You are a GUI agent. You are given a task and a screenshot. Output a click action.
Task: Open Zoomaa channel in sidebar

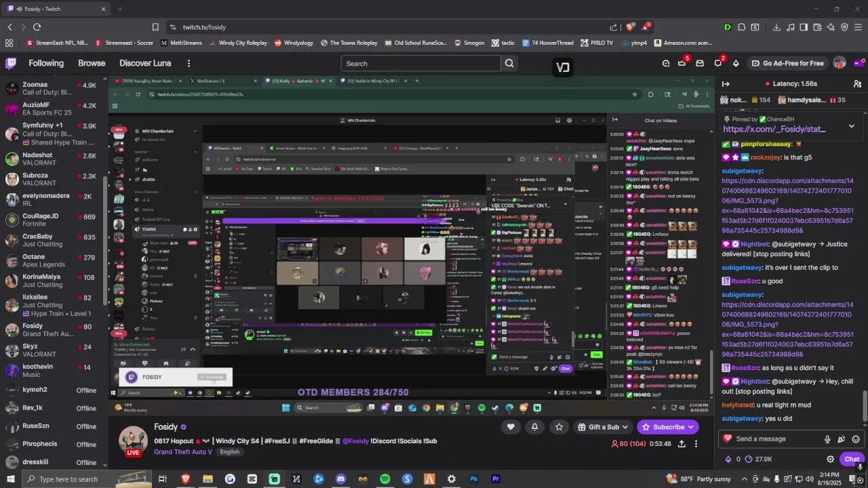point(52,89)
